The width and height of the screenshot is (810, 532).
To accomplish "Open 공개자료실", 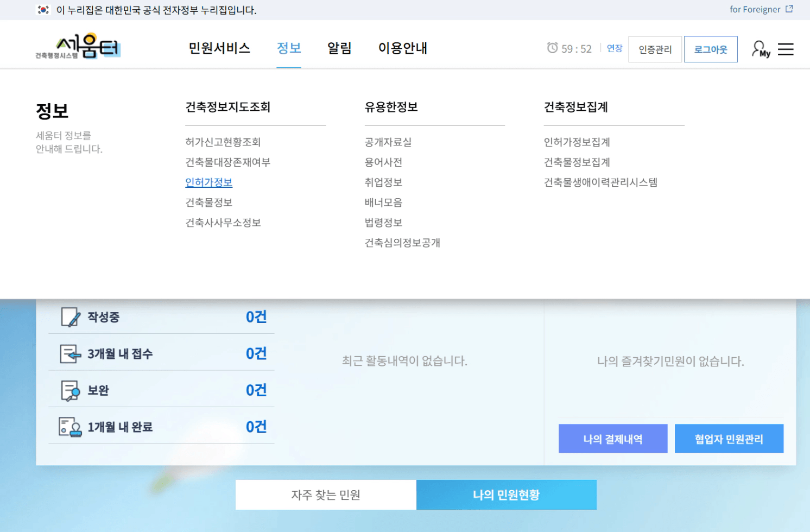I will click(388, 142).
